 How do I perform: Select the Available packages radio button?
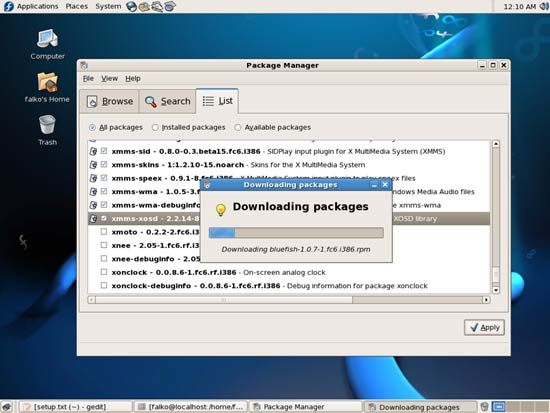point(238,127)
